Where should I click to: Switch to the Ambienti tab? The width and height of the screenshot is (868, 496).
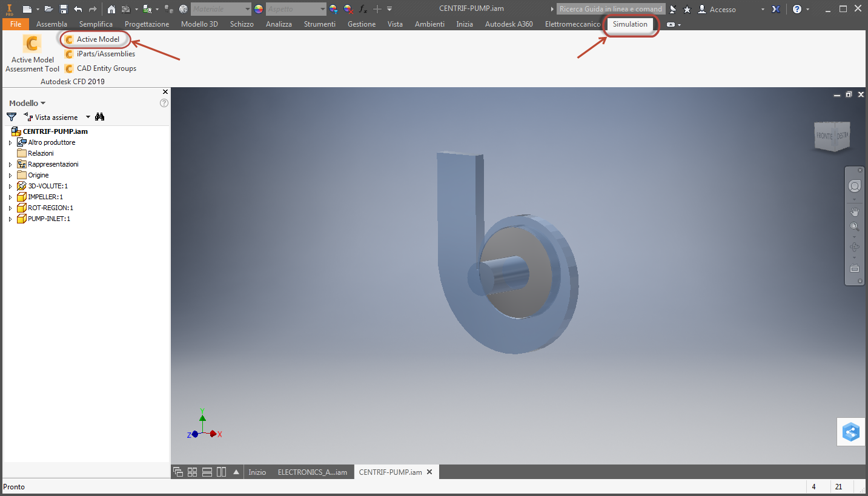(x=429, y=24)
